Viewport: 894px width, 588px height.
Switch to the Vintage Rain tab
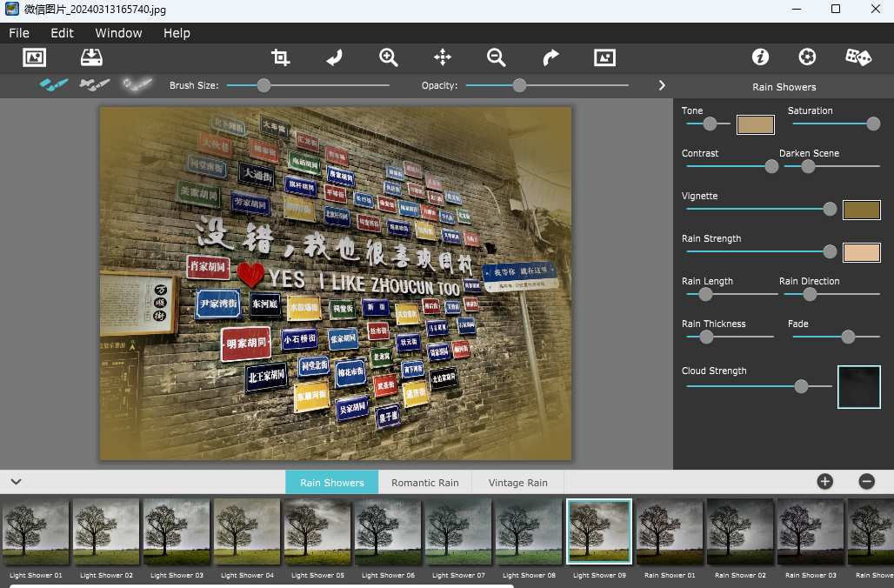tap(517, 483)
